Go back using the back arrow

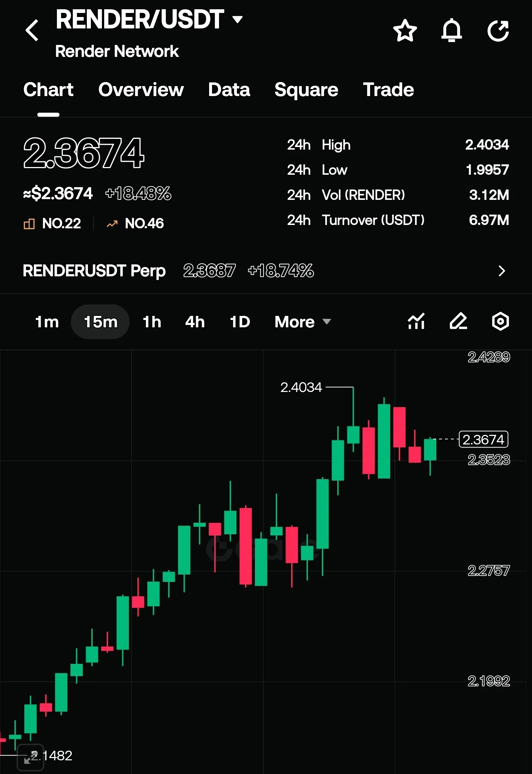[32, 30]
